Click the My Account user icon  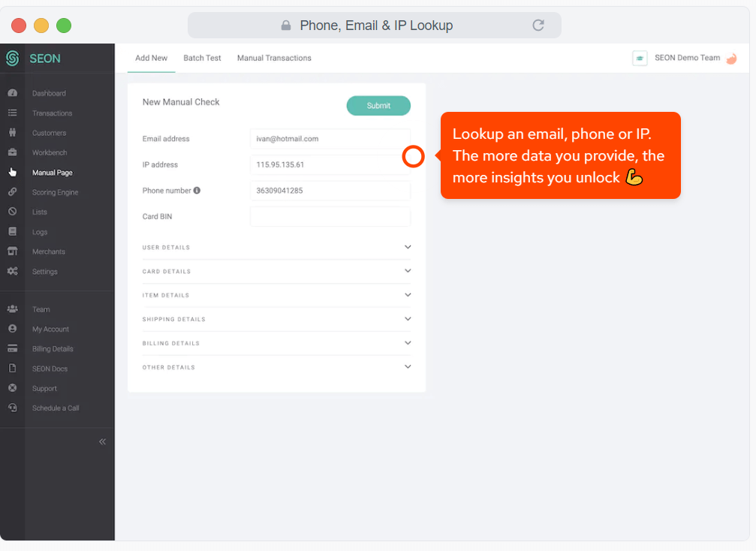(13, 329)
